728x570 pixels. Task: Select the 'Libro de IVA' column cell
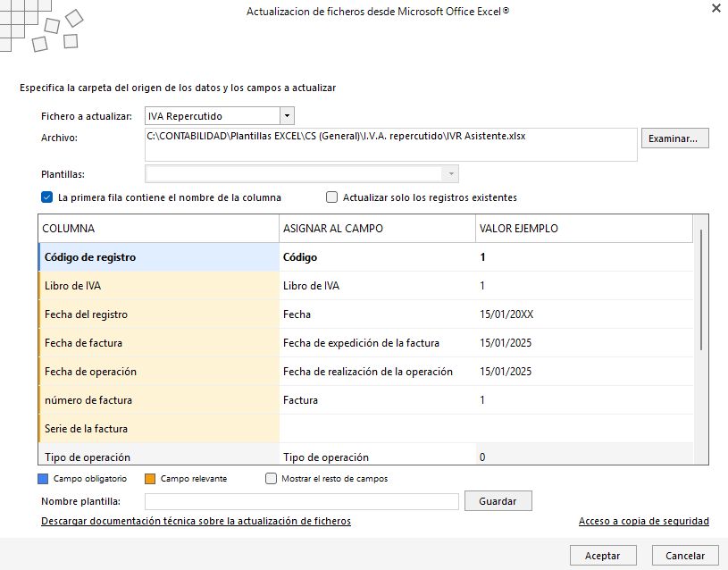(159, 286)
